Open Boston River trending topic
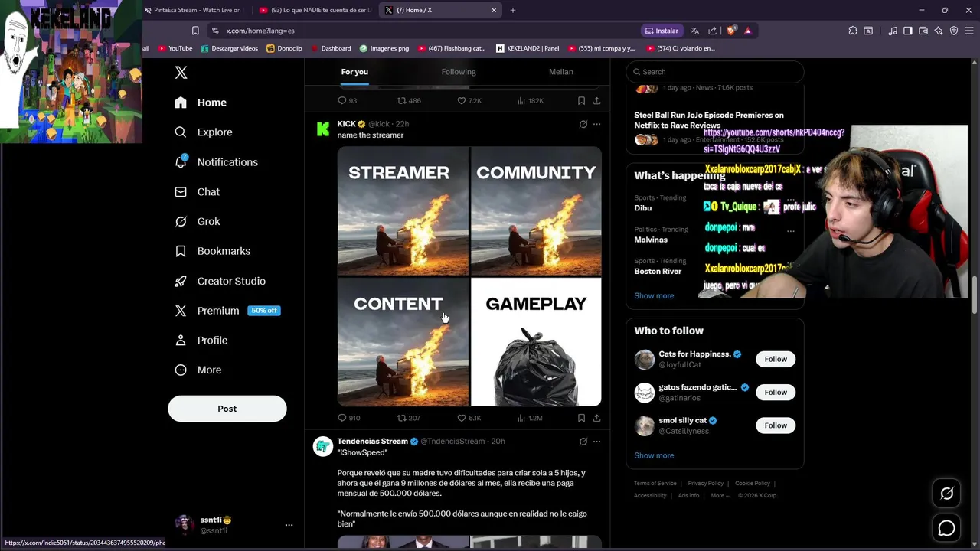980x551 pixels. click(658, 271)
